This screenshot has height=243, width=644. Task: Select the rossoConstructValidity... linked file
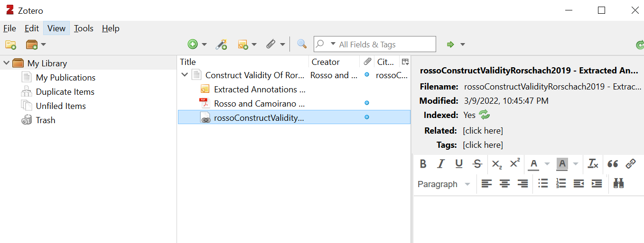click(x=294, y=117)
